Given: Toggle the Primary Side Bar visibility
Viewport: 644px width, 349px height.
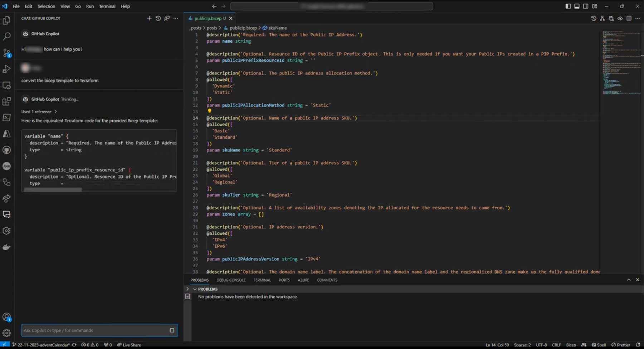Looking at the screenshot, I should [x=568, y=6].
